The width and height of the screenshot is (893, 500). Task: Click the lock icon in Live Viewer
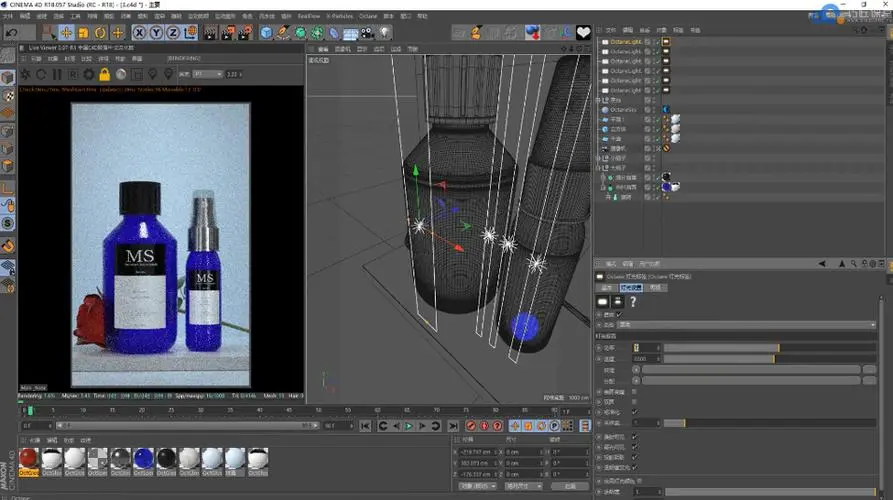[x=103, y=74]
